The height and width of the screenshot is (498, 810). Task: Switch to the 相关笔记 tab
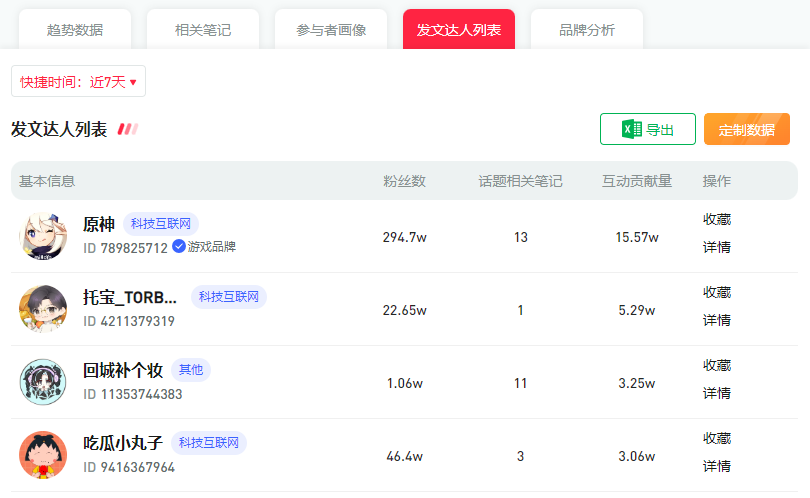click(203, 30)
